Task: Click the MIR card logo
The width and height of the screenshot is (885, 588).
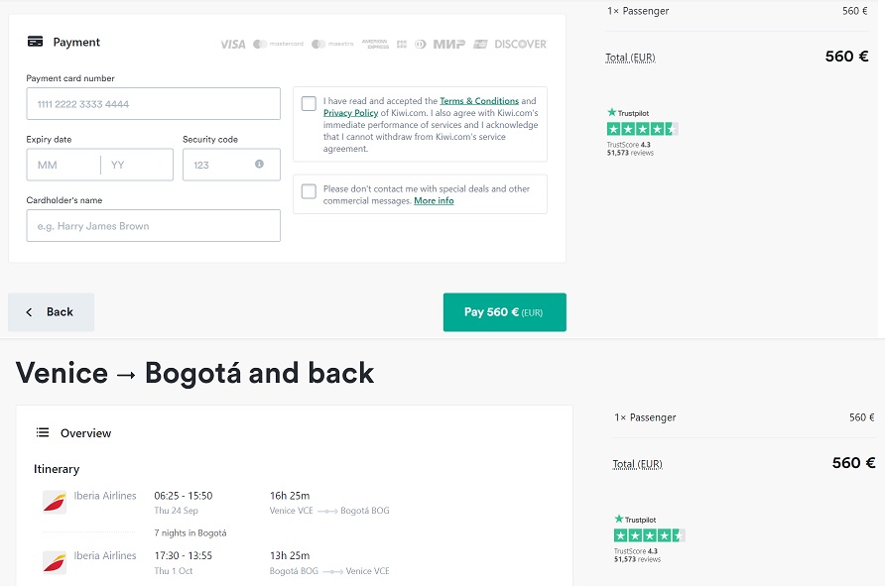Action: click(448, 44)
